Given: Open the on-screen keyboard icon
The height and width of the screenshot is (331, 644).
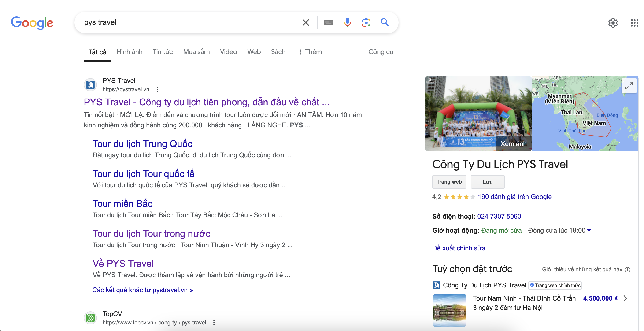Looking at the screenshot, I should pos(329,22).
